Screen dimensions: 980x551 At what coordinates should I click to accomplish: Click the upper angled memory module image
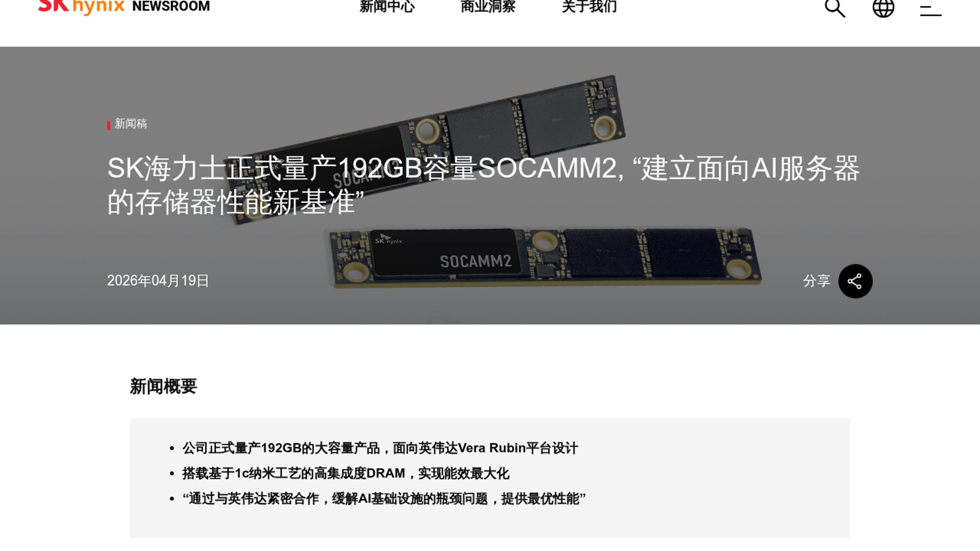pyautogui.click(x=427, y=148)
